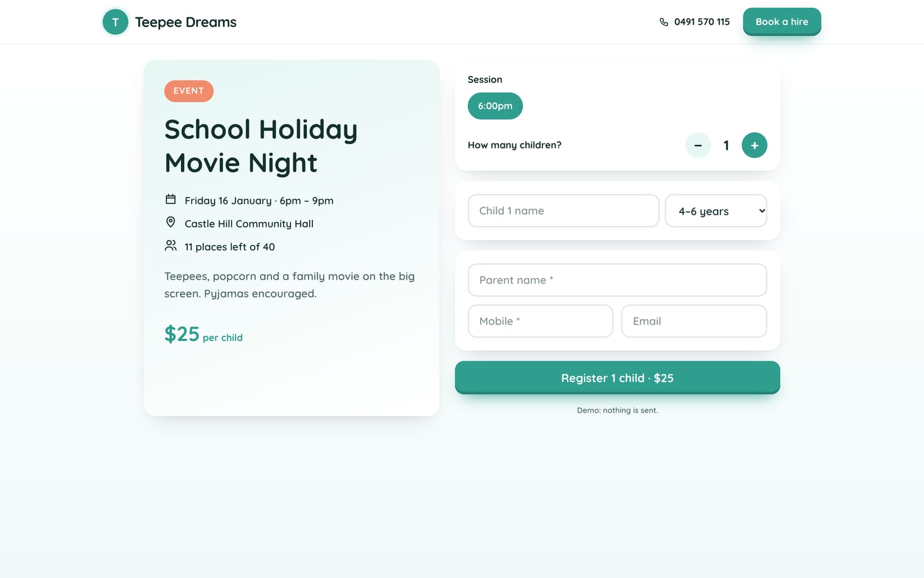Click the Demo: nothing is sent note
The width and height of the screenshot is (924, 578).
tap(617, 410)
